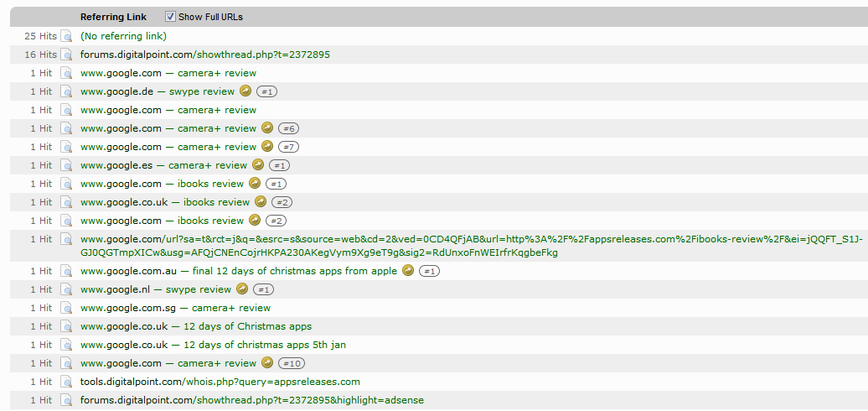
Task: Click gold arrow icon beside google.de swype review
Action: 245,91
